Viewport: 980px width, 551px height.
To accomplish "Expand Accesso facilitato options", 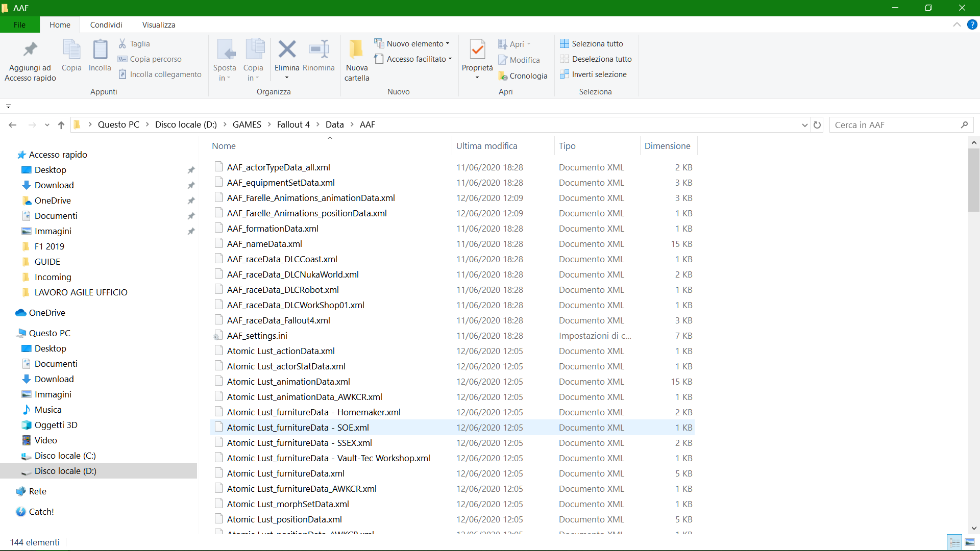I will 413,59.
